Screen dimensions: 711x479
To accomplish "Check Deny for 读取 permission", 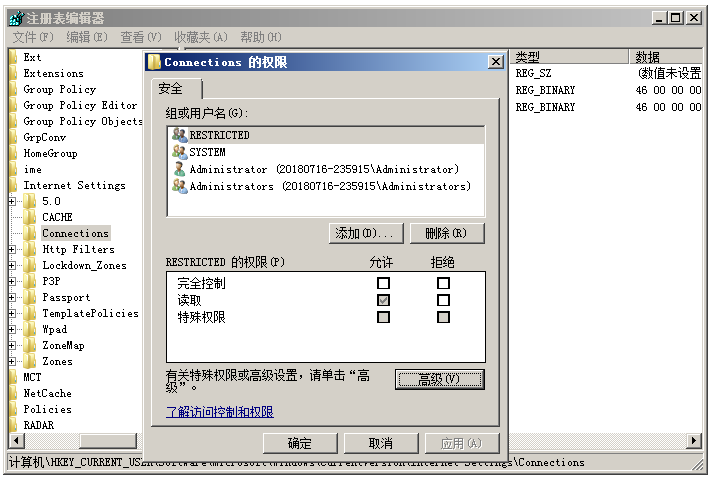I will pyautogui.click(x=443, y=300).
